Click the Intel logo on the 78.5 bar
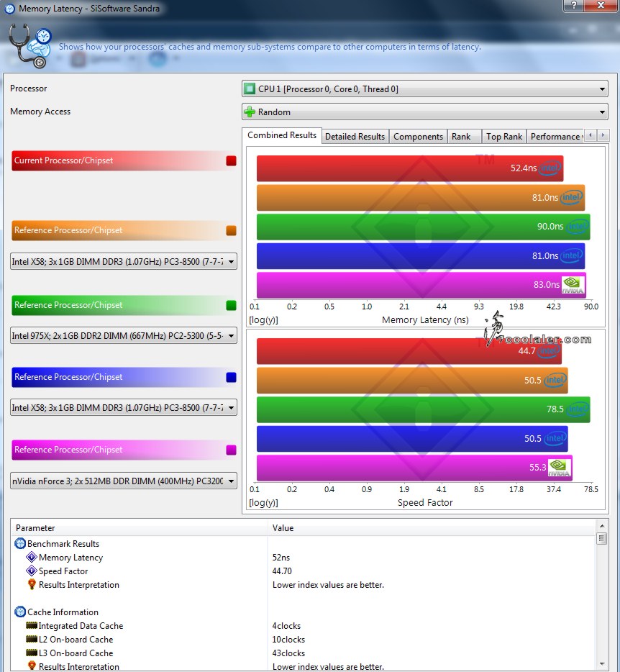The width and height of the screenshot is (620, 672). pyautogui.click(x=578, y=409)
